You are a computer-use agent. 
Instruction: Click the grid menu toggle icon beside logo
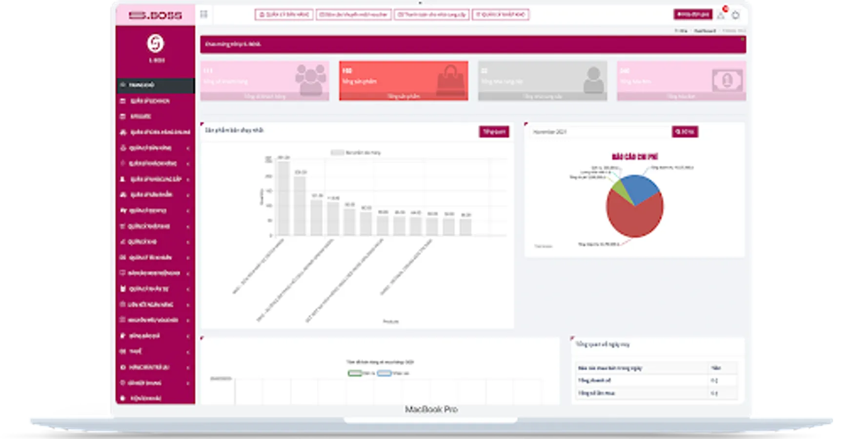204,14
